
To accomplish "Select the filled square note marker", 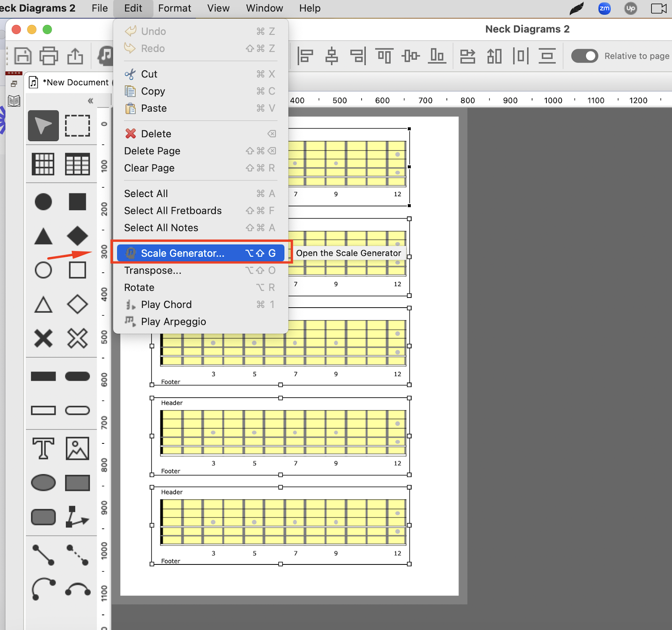I will coord(77,202).
